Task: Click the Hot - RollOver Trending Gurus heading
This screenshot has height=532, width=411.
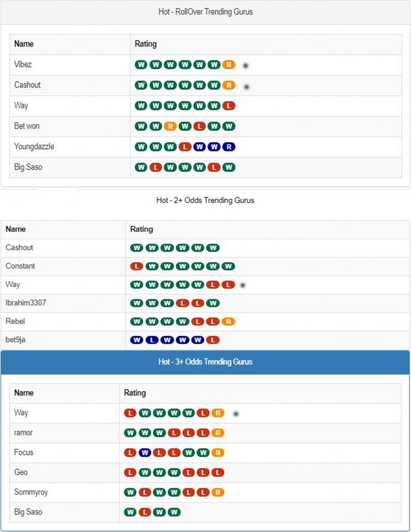Action: [205, 12]
